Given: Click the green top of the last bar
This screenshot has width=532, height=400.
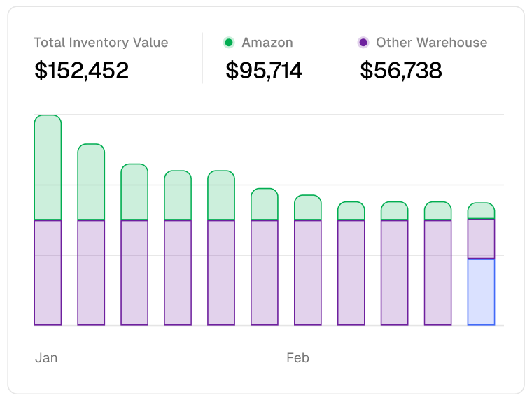Looking at the screenshot, I should (x=481, y=210).
